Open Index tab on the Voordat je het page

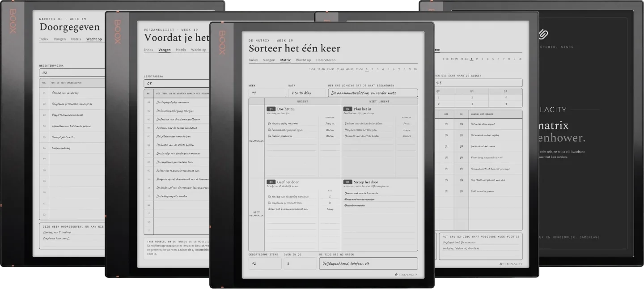148,50
